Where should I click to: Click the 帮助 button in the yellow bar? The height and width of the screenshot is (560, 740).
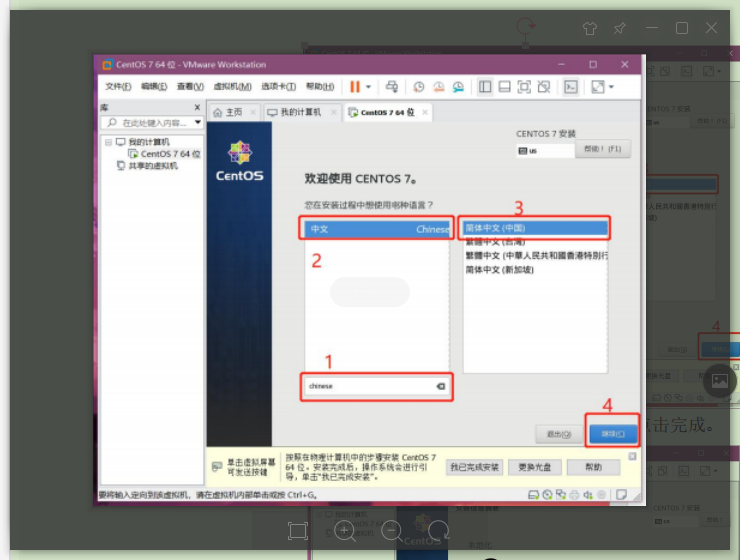point(593,467)
